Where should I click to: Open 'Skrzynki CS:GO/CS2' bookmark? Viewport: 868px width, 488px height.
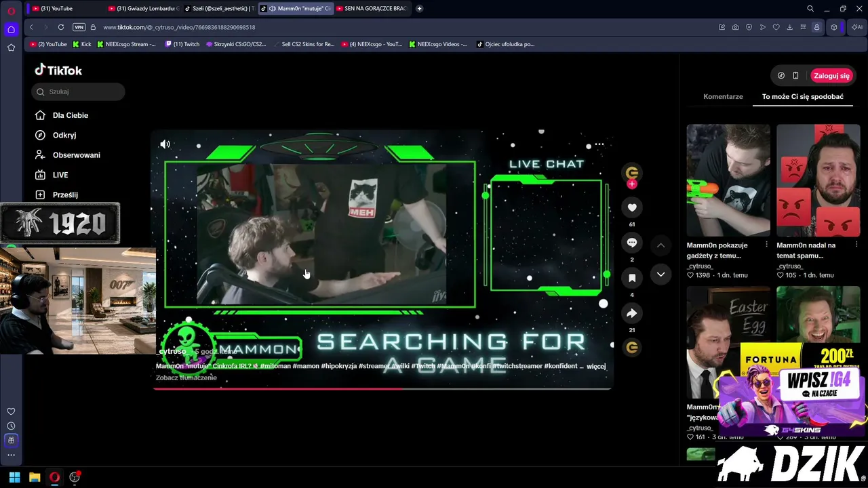tap(236, 44)
